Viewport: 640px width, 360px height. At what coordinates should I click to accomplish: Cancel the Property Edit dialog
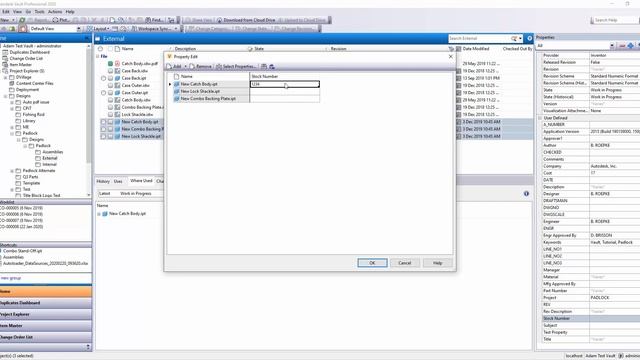[x=404, y=263]
